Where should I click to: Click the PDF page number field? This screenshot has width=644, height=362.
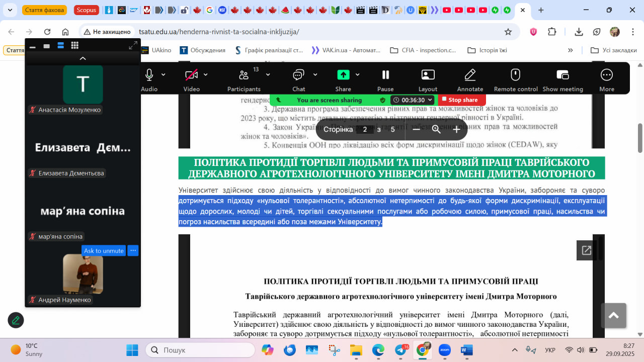click(365, 129)
